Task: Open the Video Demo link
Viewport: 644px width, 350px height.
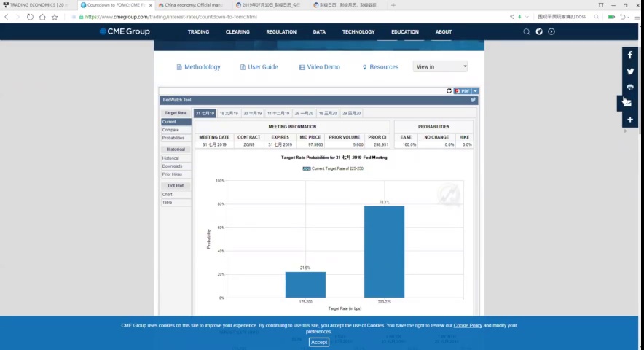Action: pos(320,66)
